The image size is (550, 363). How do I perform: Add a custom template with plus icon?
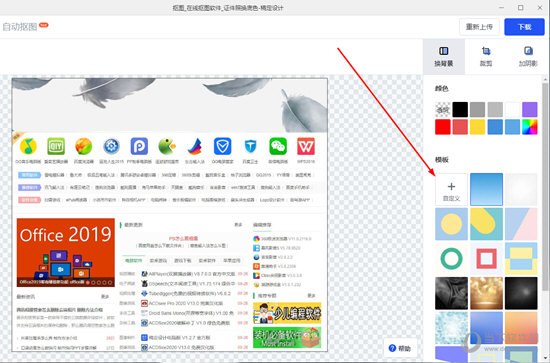tap(451, 189)
